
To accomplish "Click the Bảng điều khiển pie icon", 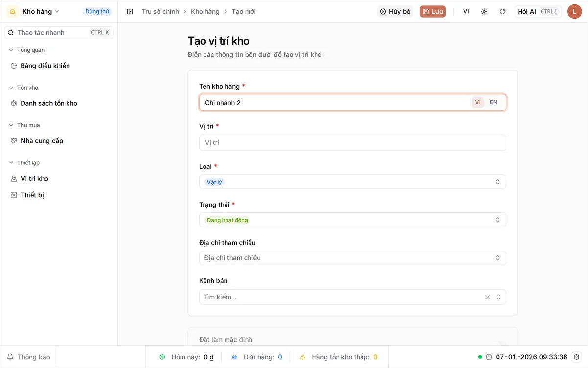I will (x=14, y=66).
